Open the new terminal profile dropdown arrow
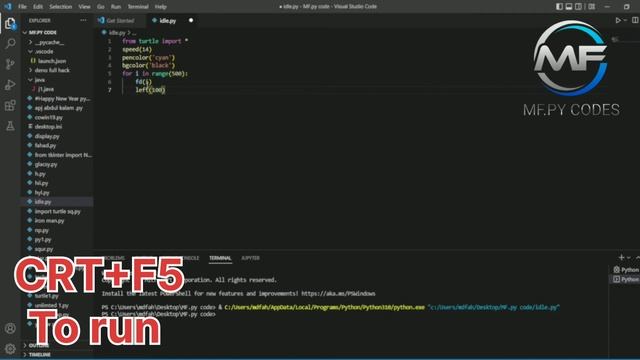The height and width of the screenshot is (360, 640). [x=629, y=258]
